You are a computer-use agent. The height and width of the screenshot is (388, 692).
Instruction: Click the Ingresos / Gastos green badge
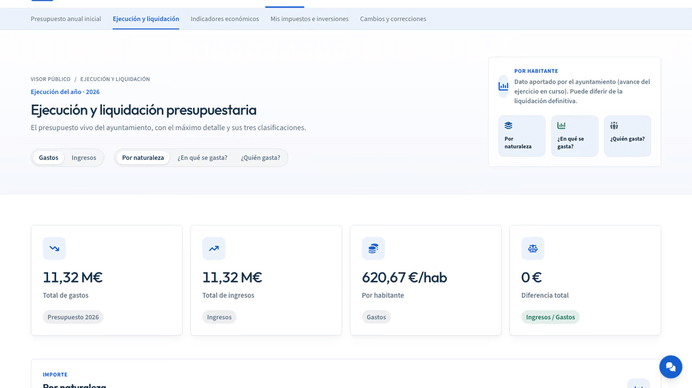point(550,317)
